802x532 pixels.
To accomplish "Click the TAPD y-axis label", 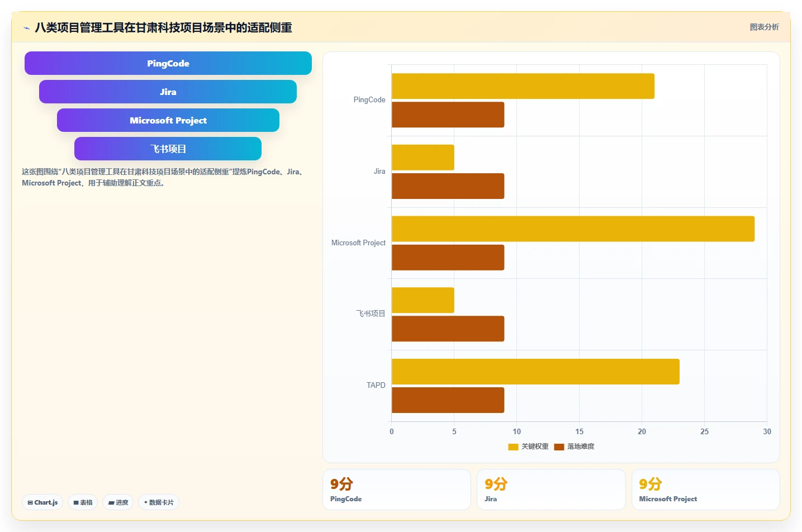I will point(376,386).
